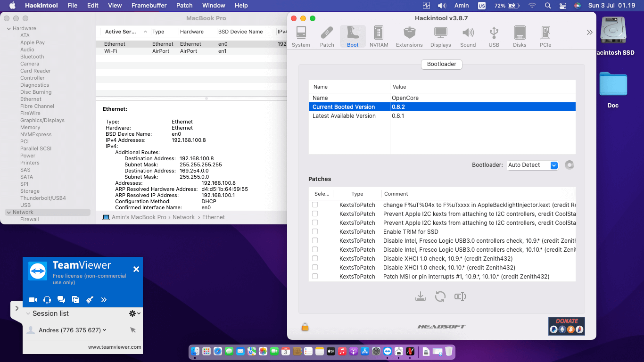Tick the first AppleBacklightInjector patch checkbox
The width and height of the screenshot is (644, 362).
315,205
